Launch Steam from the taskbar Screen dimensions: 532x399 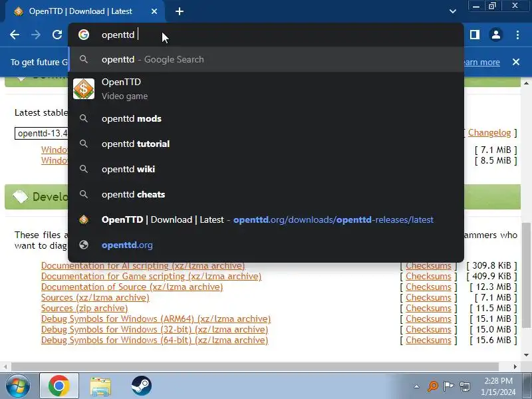(x=141, y=386)
